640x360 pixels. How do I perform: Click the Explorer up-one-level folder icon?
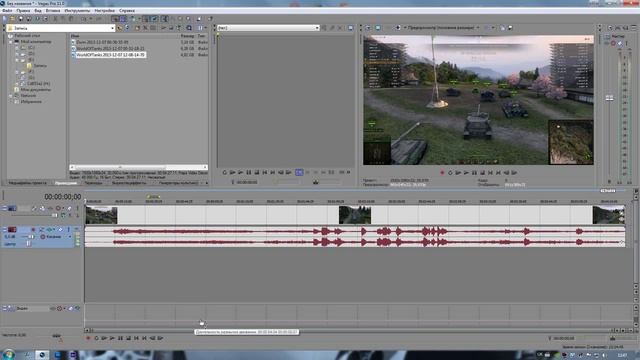click(x=119, y=28)
